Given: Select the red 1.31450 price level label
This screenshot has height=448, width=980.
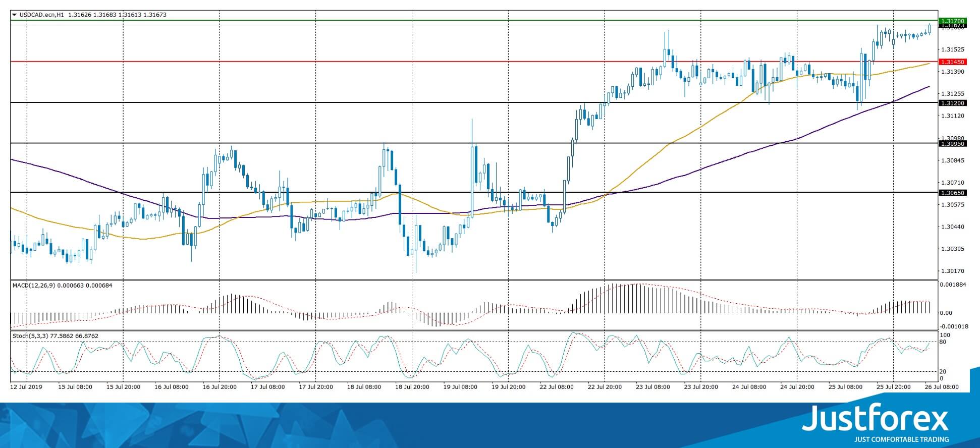Looking at the screenshot, I should point(952,62).
